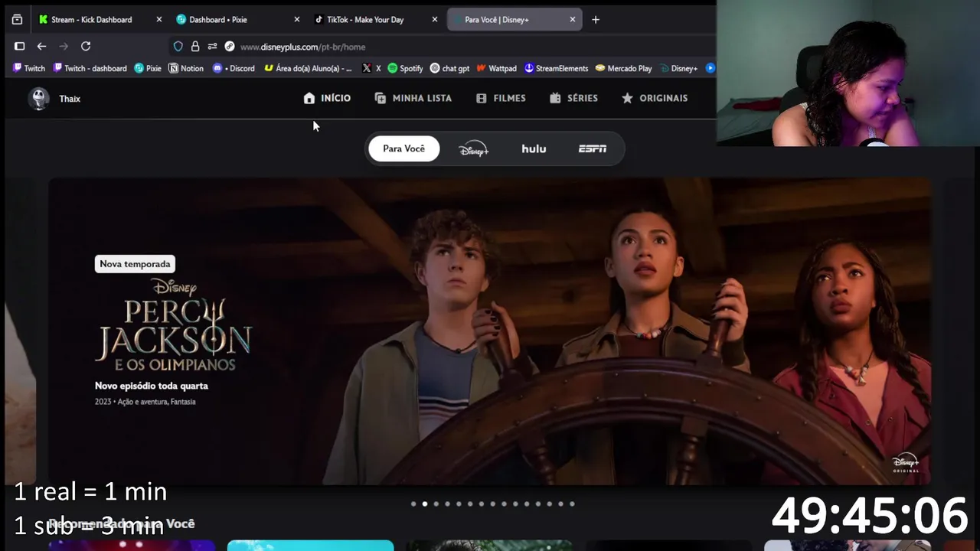Close the TikTok tab
The image size is (980, 551).
click(x=435, y=19)
